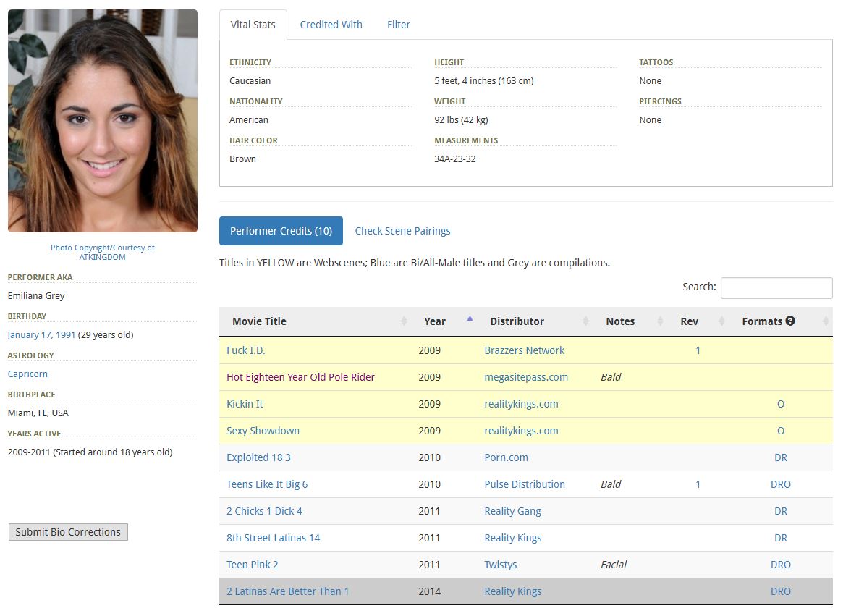This screenshot has width=851, height=616.
Task: Open Check Scene Pairings tab
Action: coord(402,231)
